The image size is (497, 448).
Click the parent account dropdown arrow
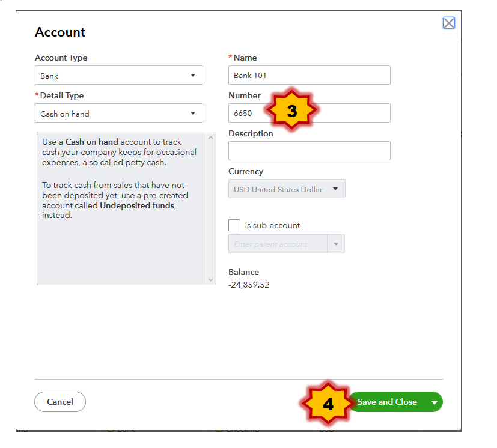click(x=337, y=244)
